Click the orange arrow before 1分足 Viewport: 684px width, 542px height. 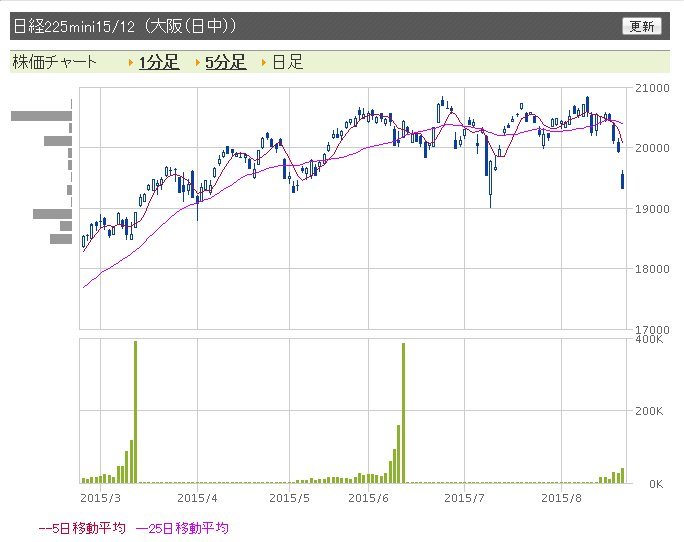(131, 63)
